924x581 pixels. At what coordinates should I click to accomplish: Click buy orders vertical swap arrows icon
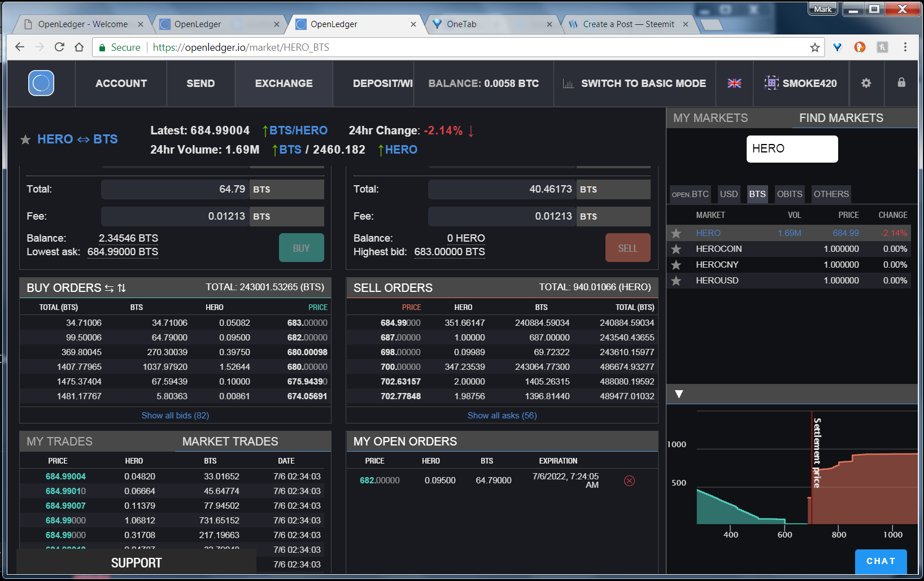point(121,288)
